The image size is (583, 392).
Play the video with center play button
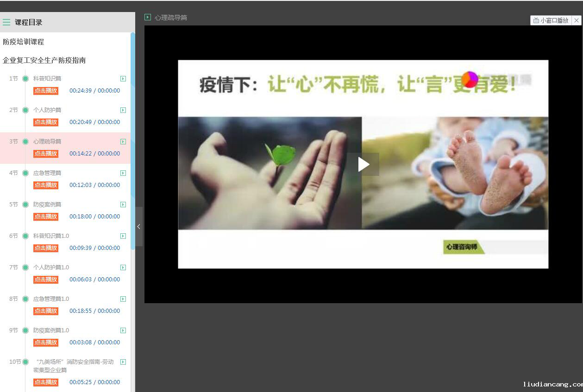pyautogui.click(x=363, y=164)
